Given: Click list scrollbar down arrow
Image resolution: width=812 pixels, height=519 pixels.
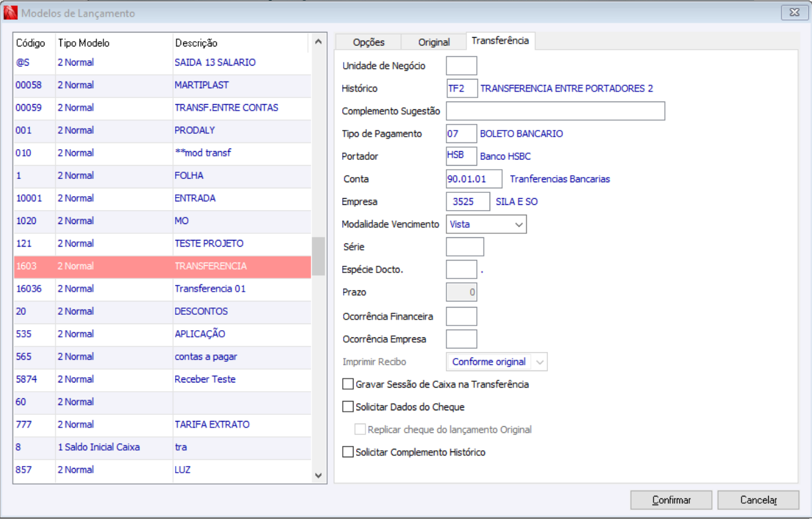Looking at the screenshot, I should (318, 475).
